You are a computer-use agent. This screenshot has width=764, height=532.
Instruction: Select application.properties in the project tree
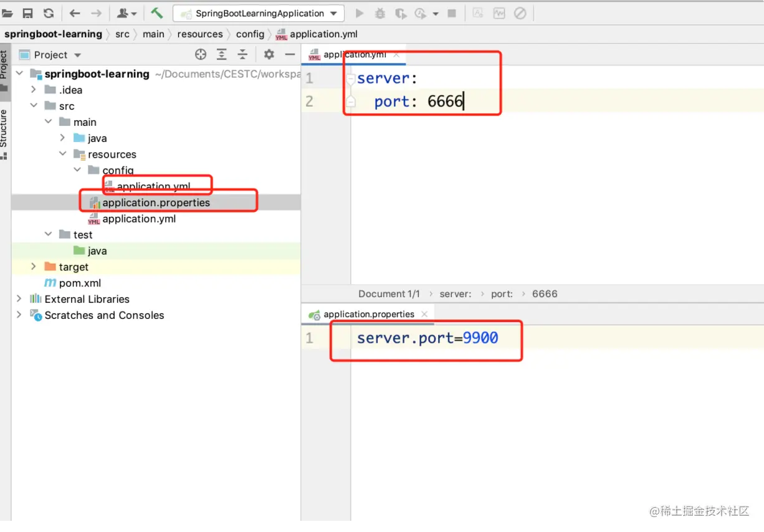tap(156, 202)
